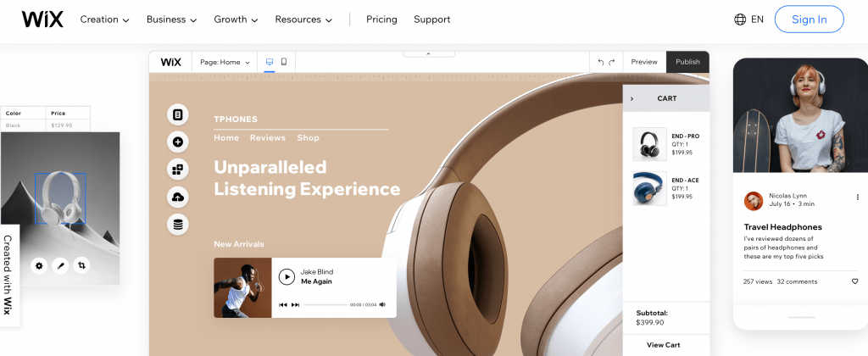Select the EN language option

point(757,19)
